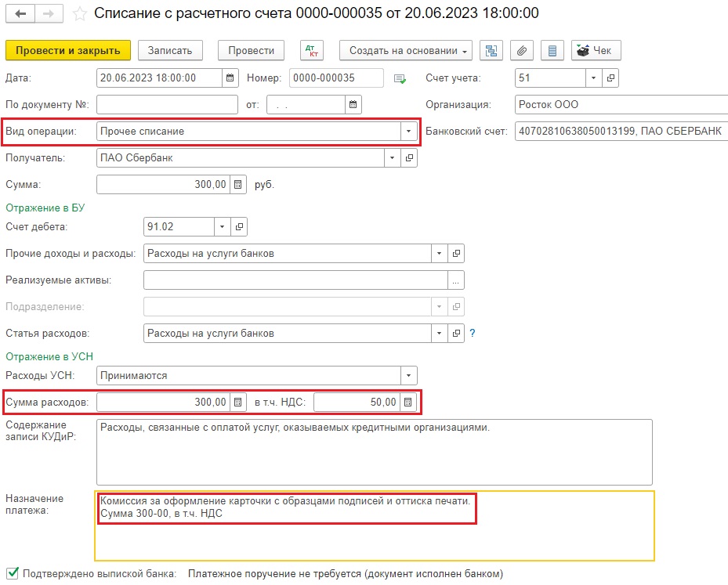
Task: Open calculator for the НДС amount field
Action: [x=408, y=402]
